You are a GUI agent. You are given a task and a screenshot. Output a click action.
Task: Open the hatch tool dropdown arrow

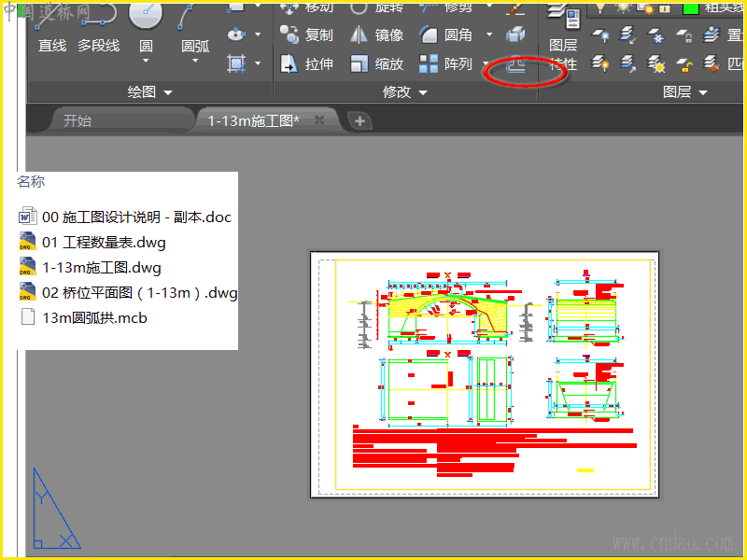tap(258, 63)
